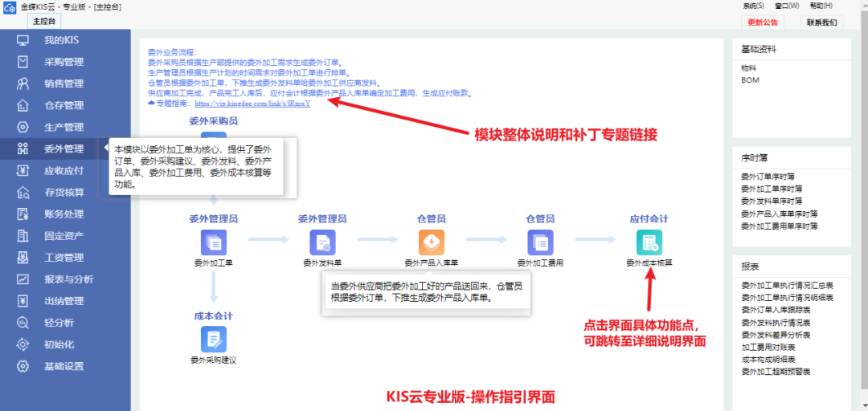Select 仓存管理 module label

point(64,106)
